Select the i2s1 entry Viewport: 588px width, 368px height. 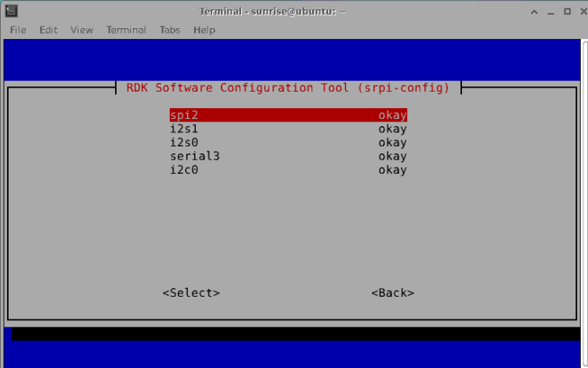click(288, 128)
